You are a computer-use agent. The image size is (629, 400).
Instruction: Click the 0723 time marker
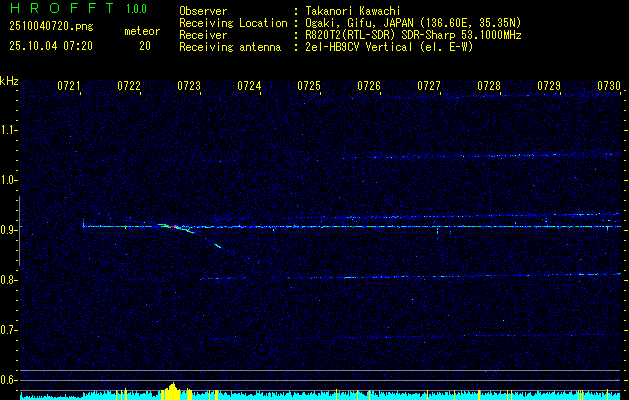[x=189, y=86]
